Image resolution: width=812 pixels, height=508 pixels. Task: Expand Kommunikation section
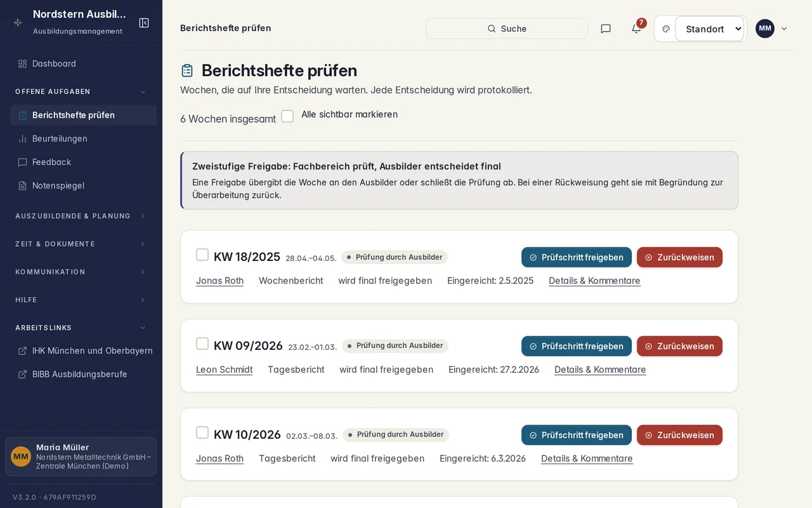pos(81,272)
